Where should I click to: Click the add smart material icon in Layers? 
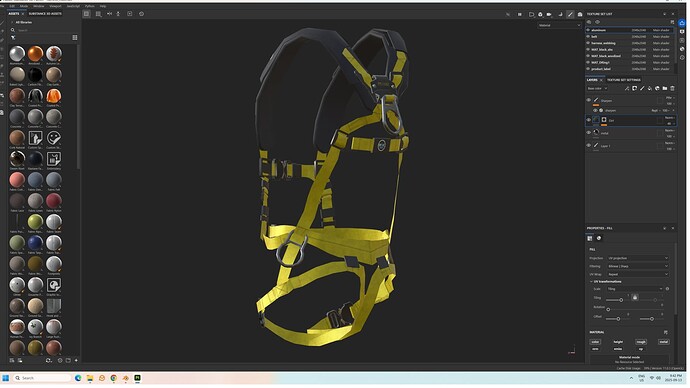(x=657, y=88)
